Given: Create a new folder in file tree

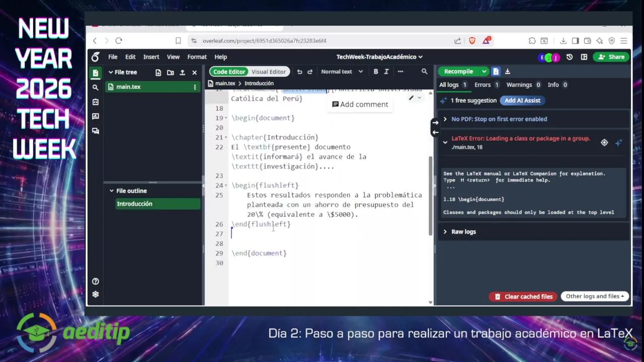Looking at the screenshot, I should (170, 72).
